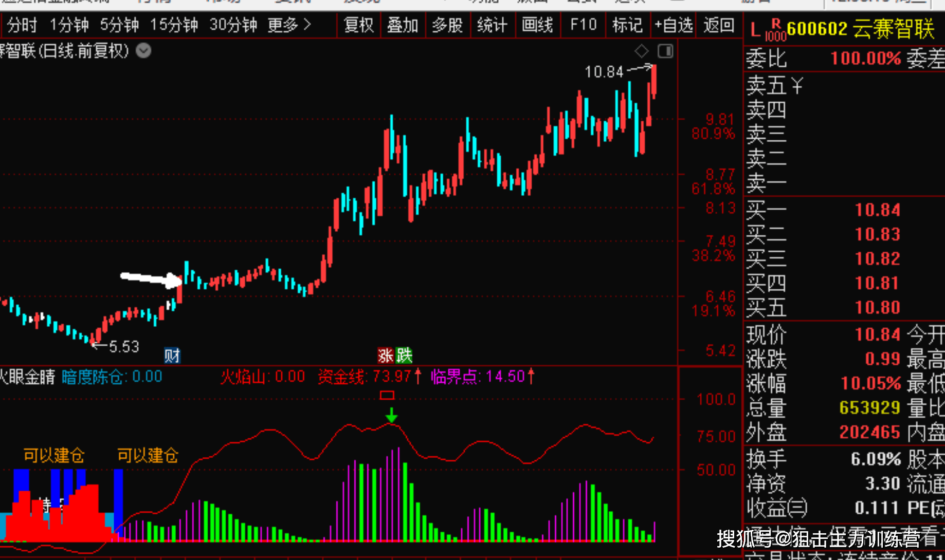Select the 5分钟 chart period

pyautogui.click(x=119, y=25)
